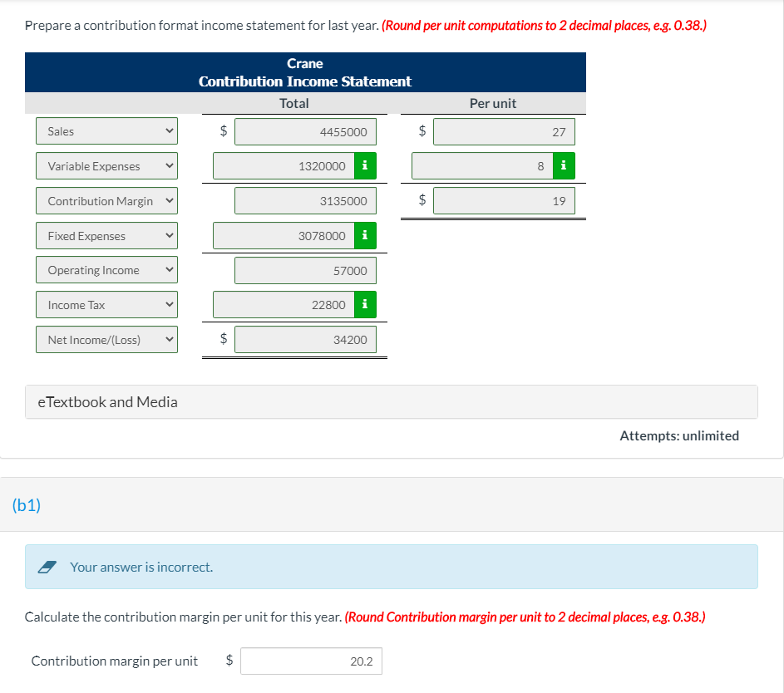Open the Fixed Expenses dropdown
Viewport: 784px width, 693px height.
point(106,235)
